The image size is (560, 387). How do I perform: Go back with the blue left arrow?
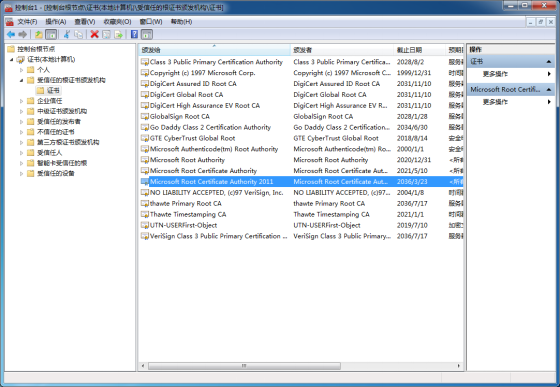pos(11,34)
